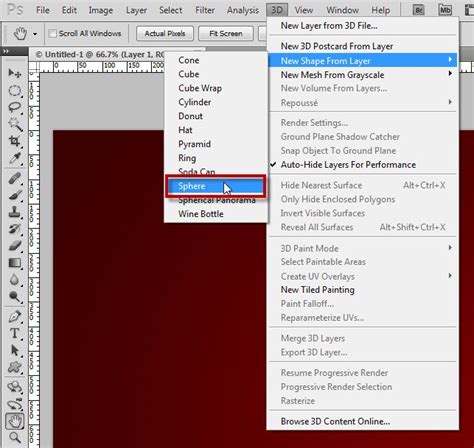The width and height of the screenshot is (474, 448).
Task: Open the Help menu
Action: coord(381,10)
